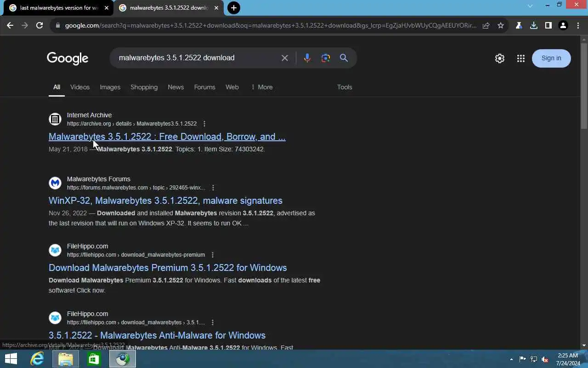Go back to the previous page
The width and height of the screenshot is (588, 368).
coord(10,26)
